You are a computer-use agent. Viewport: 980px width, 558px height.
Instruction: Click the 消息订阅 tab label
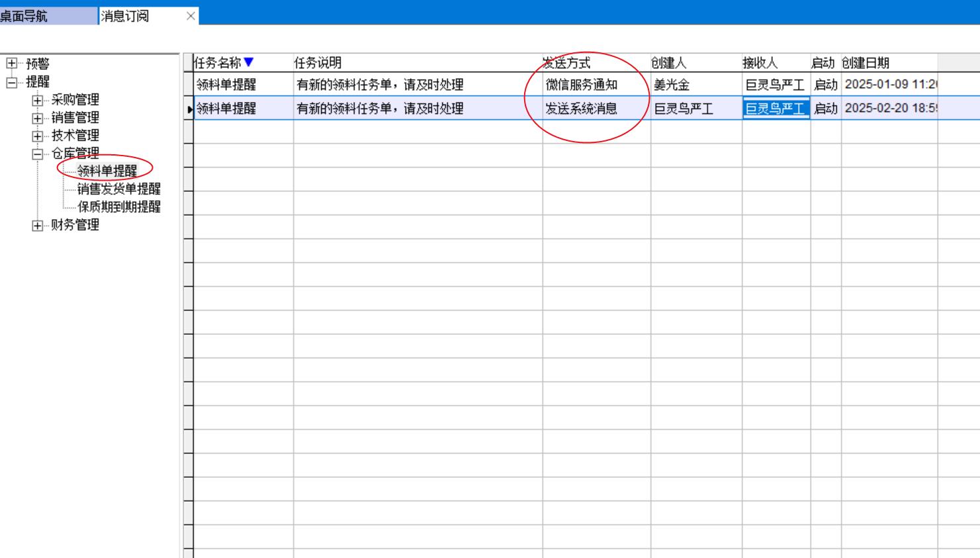click(x=126, y=16)
